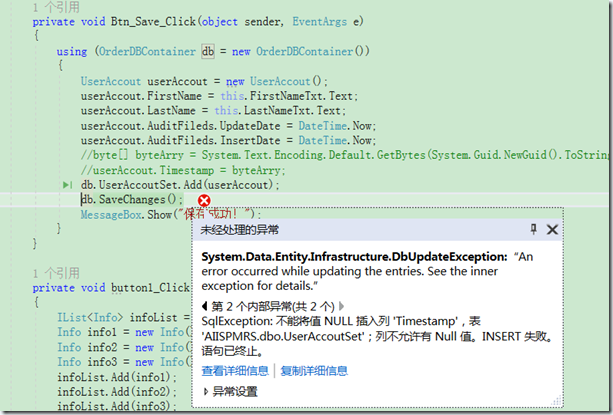The width and height of the screenshot is (613, 415).
Task: Click the 'Info info1 = new Info' line
Action: [x=124, y=332]
